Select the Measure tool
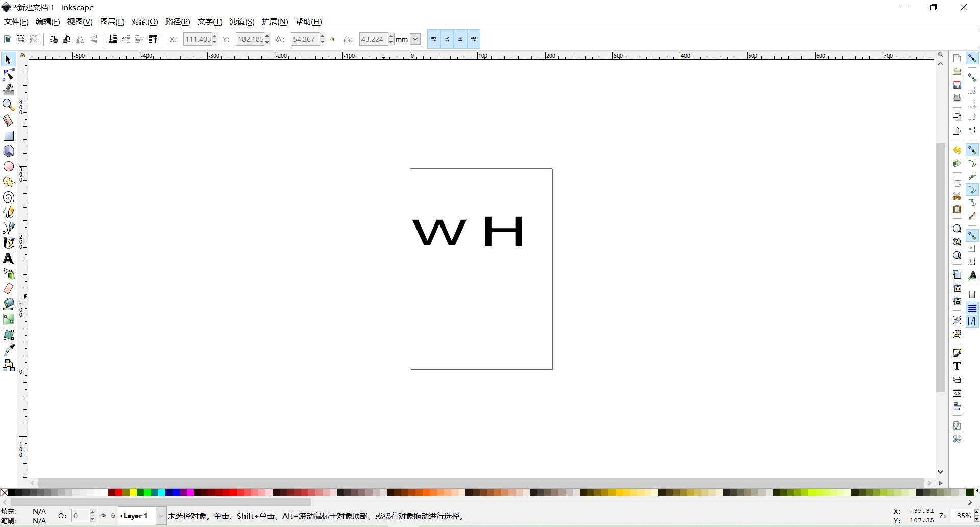 [x=8, y=120]
